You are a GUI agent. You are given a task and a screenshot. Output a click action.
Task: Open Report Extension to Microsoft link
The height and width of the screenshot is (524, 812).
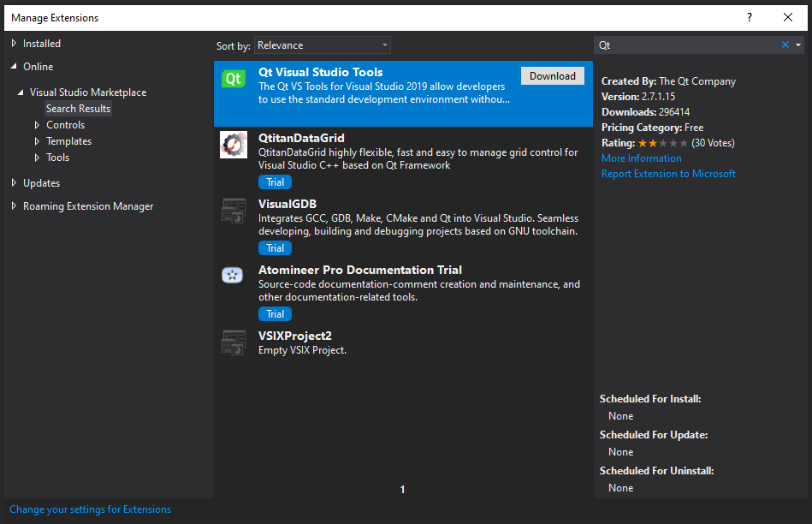pos(668,174)
